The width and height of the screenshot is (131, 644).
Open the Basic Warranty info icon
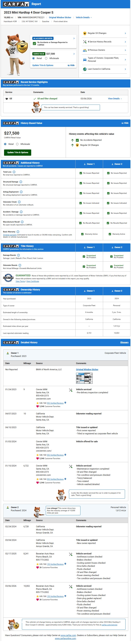click(18, 232)
